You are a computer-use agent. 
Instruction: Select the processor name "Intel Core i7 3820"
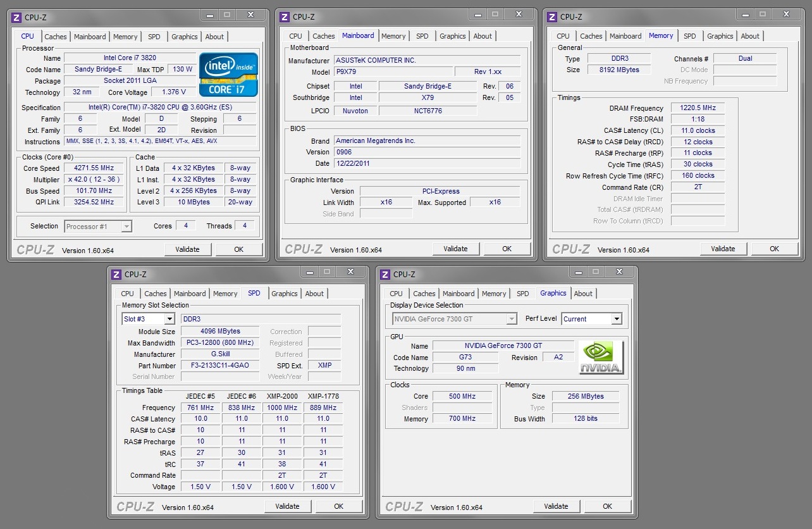coord(130,58)
